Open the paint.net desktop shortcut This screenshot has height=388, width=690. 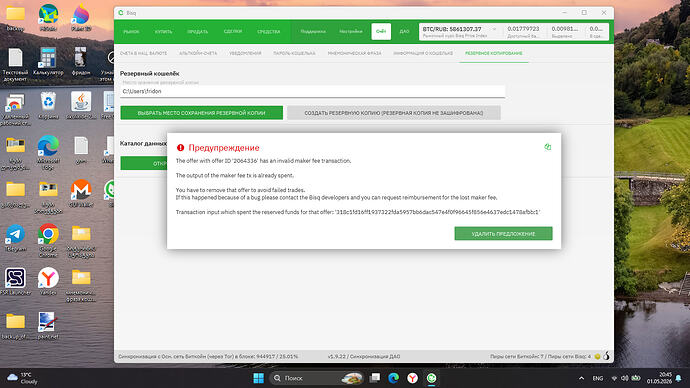pos(48,326)
